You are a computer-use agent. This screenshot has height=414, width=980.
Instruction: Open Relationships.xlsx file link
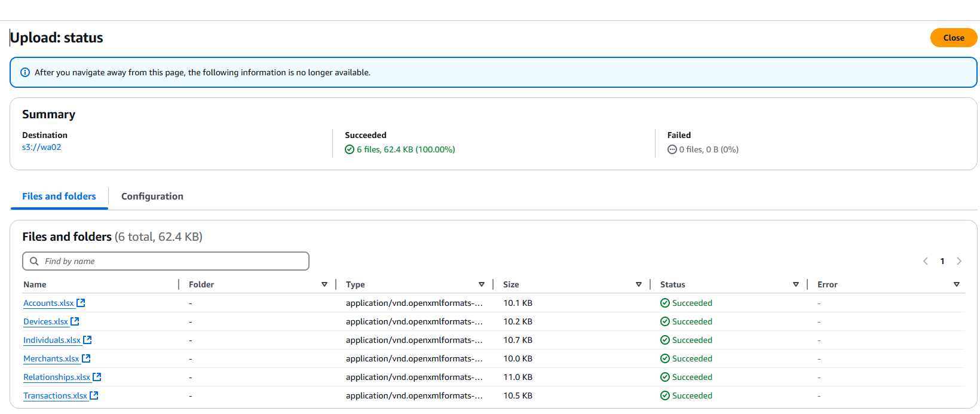tap(57, 377)
